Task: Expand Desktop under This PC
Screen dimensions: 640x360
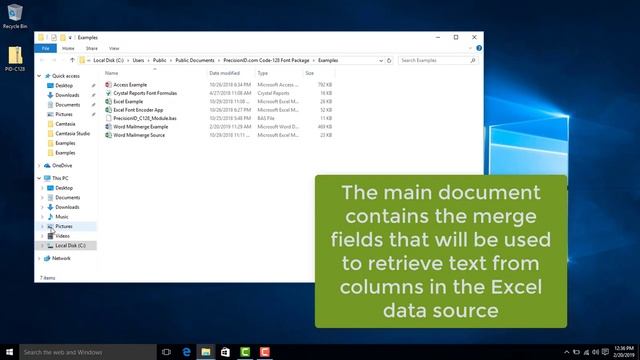Action: 42,188
